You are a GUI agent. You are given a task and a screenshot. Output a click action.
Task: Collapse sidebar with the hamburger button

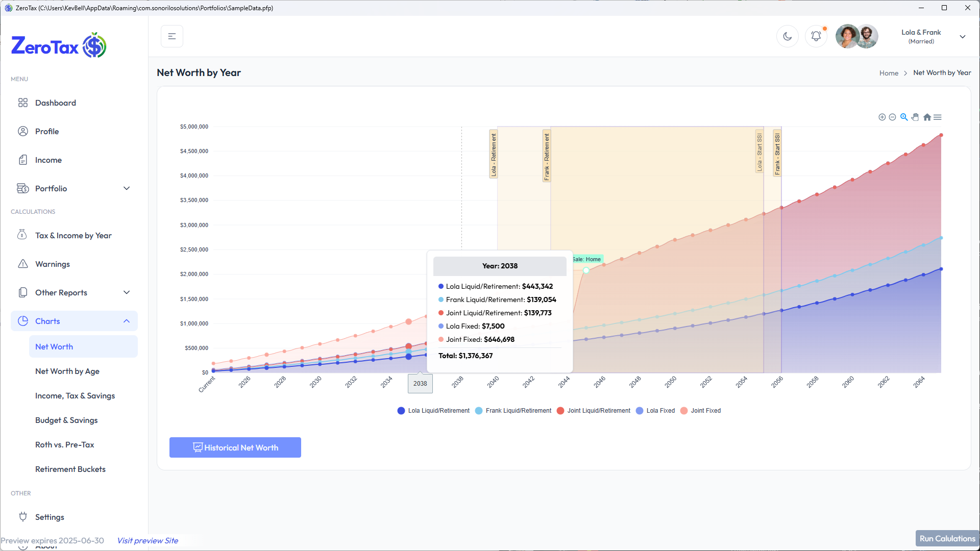[x=172, y=36]
